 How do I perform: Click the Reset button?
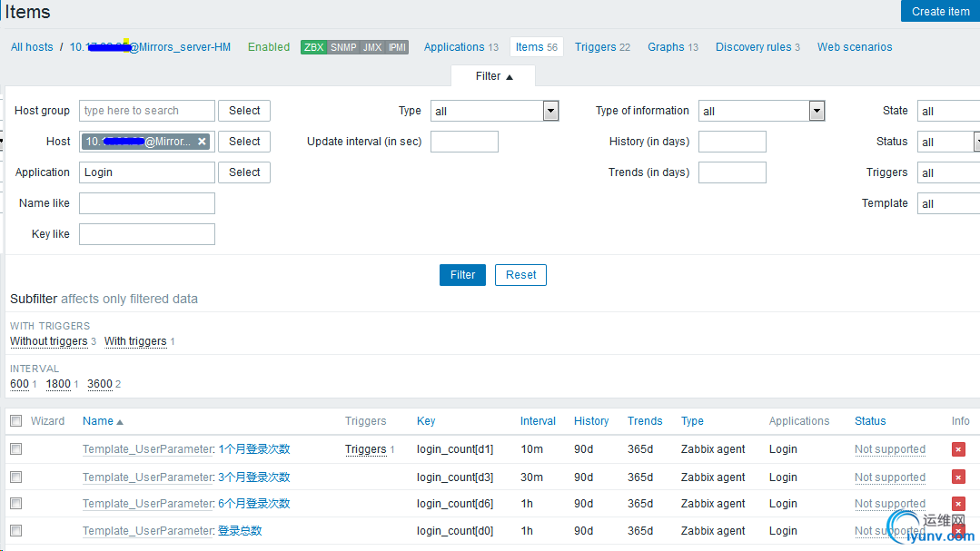520,275
